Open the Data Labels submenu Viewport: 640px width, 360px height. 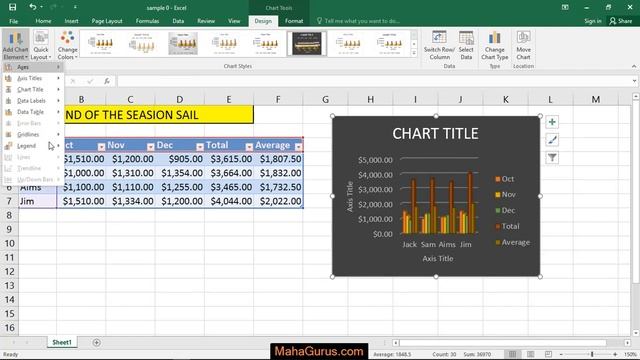(33, 100)
